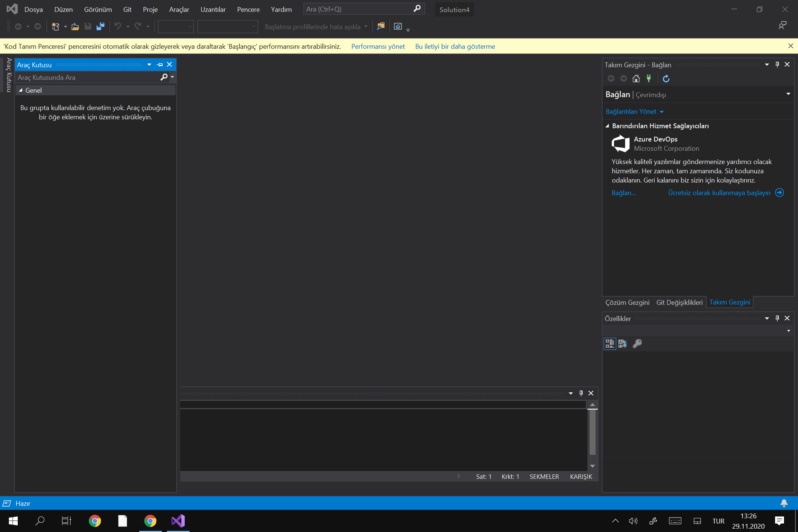Click the Bağlan... link under Azure DevOps
Image resolution: width=798 pixels, height=532 pixels.
click(x=624, y=193)
